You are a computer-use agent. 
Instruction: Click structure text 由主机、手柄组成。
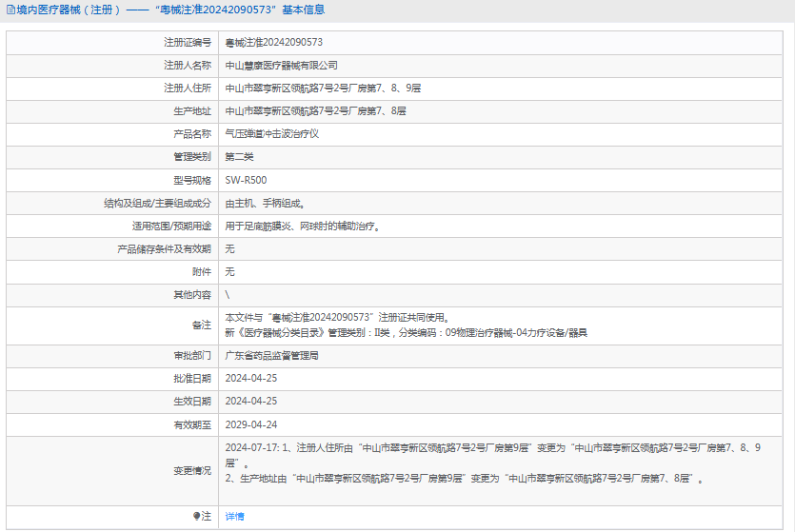coord(265,204)
